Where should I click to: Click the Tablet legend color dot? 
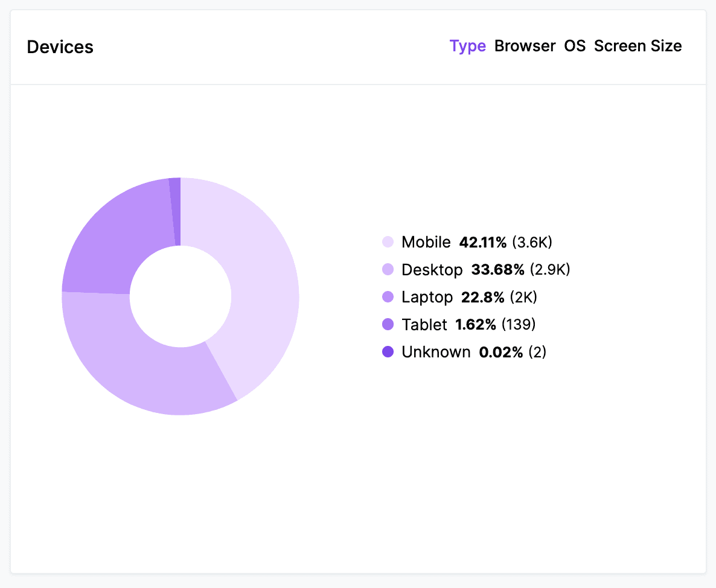point(388,325)
